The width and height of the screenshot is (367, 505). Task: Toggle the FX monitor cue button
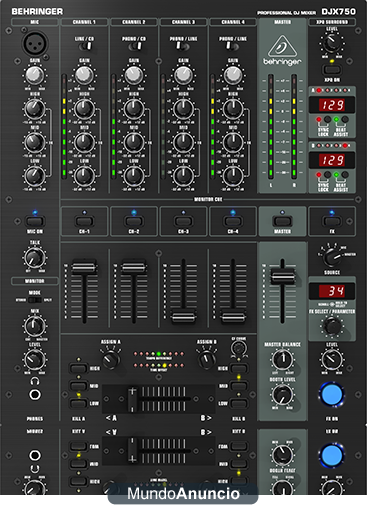332,221
